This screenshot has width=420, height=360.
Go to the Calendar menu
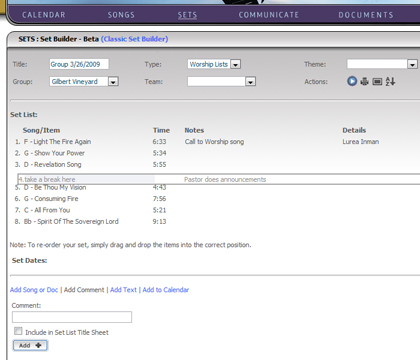[x=44, y=15]
